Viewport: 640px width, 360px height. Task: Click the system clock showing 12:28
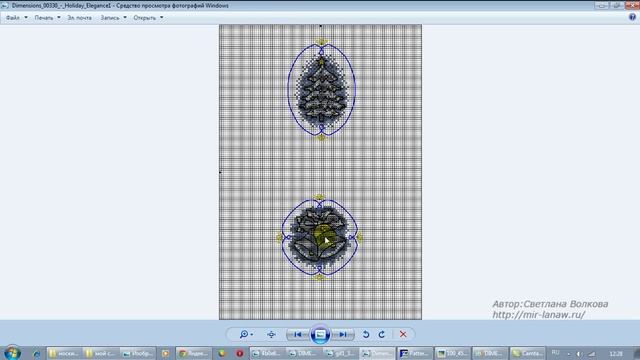(x=616, y=353)
